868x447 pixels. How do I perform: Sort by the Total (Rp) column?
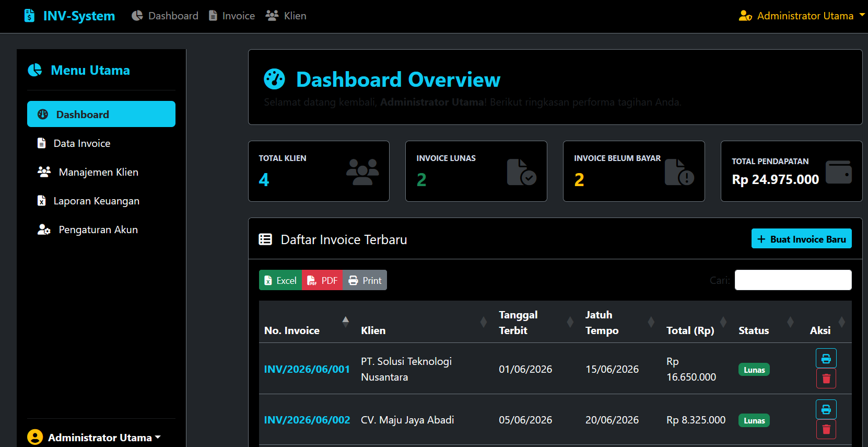click(697, 322)
